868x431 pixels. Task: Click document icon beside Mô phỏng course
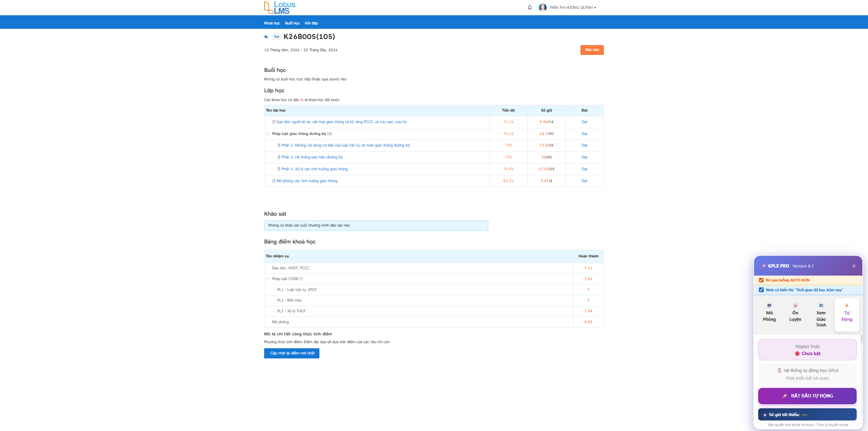click(274, 181)
